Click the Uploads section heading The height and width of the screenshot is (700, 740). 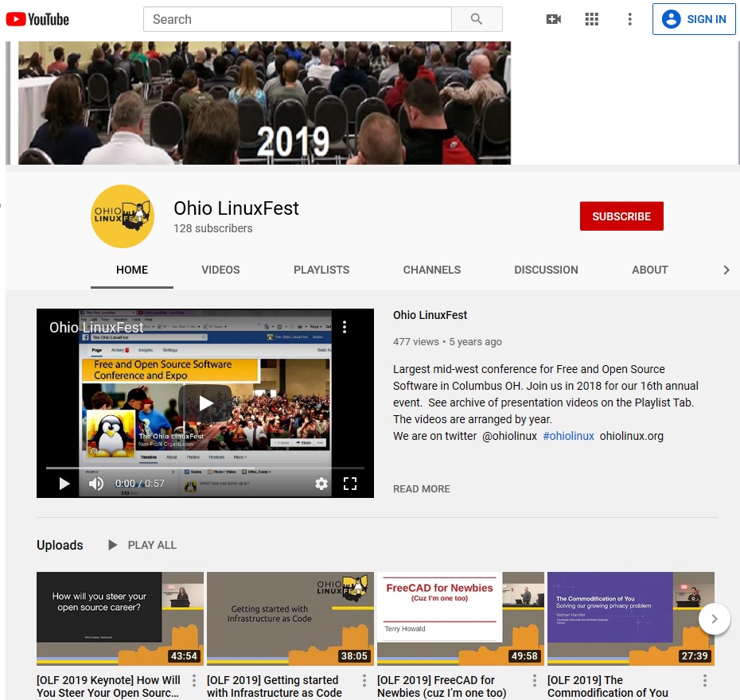[x=60, y=545]
